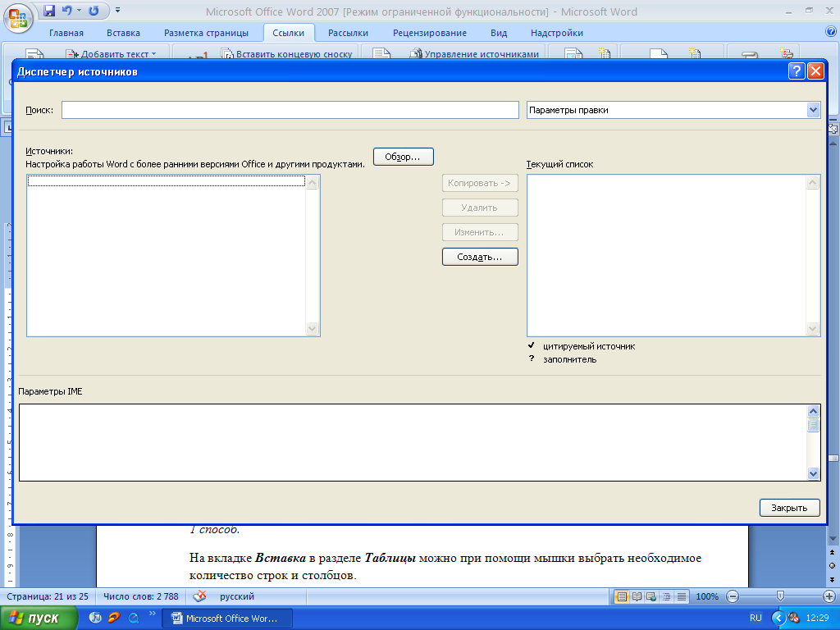Click the RU language indicator in tray

[756, 618]
